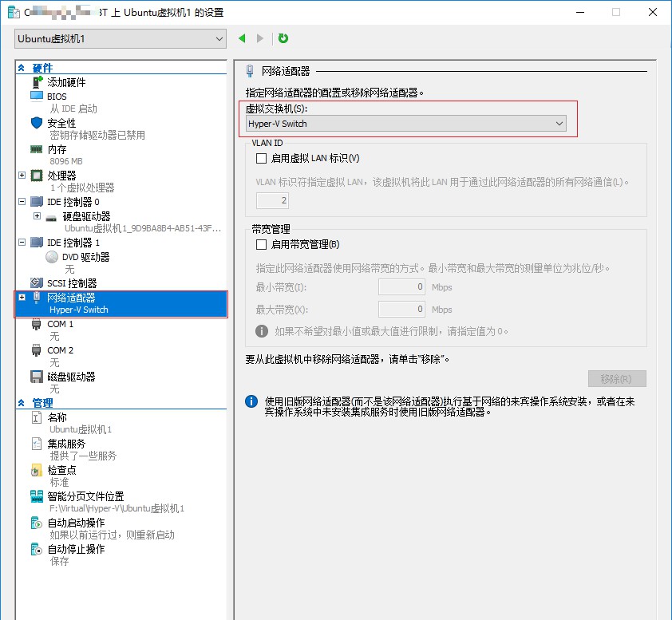
Task: Click the VLAN identifier number field
Action: tap(272, 200)
